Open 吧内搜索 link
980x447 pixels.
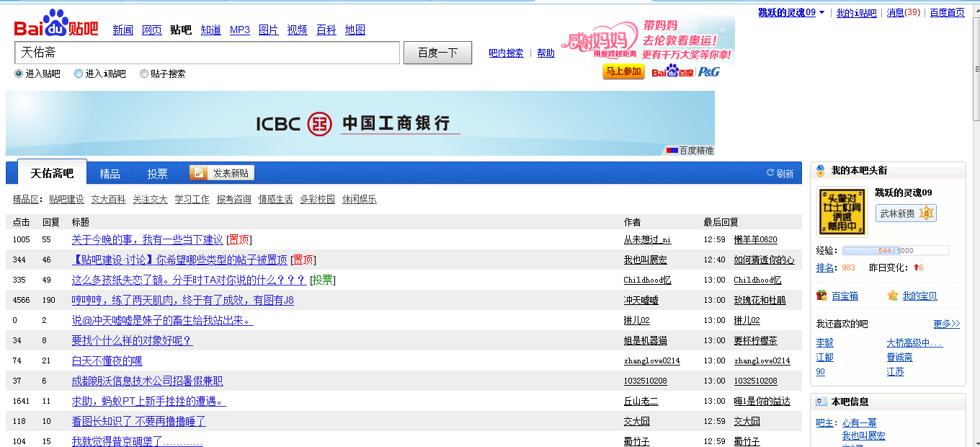point(506,53)
